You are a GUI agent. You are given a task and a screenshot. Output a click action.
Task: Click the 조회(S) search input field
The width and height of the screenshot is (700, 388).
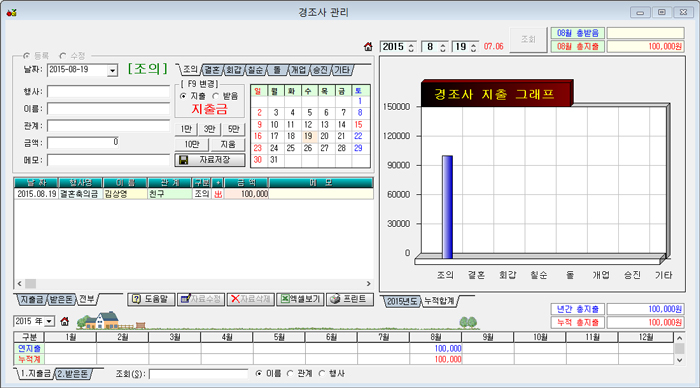click(198, 374)
